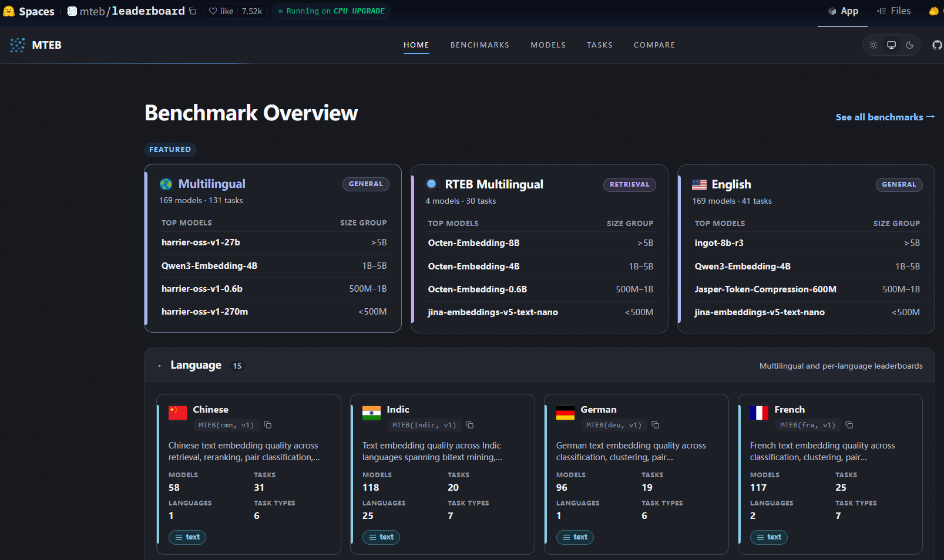Screen dimensions: 944x560
Task: Copy the MTEB(Indic, v1) benchmark name
Action: 470,425
